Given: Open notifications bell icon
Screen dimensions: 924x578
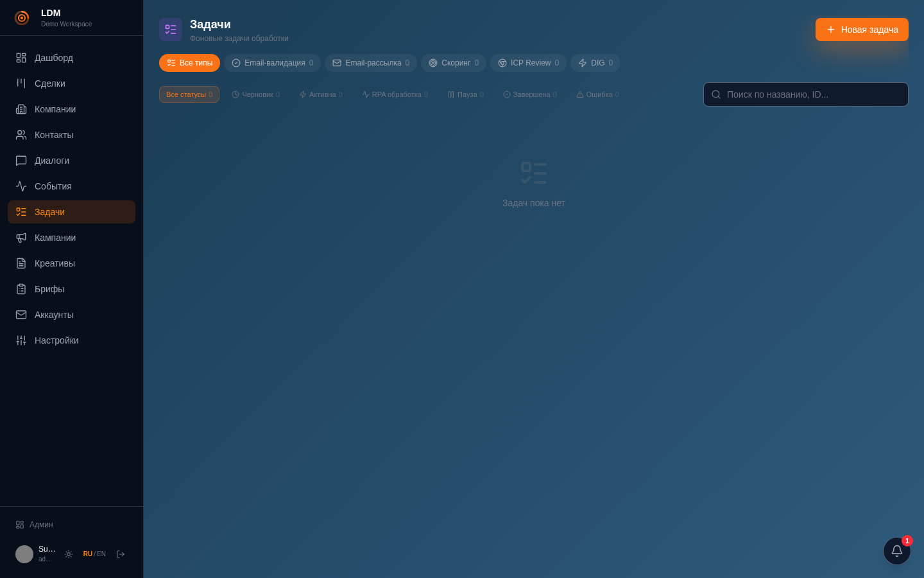Looking at the screenshot, I should coord(897,551).
